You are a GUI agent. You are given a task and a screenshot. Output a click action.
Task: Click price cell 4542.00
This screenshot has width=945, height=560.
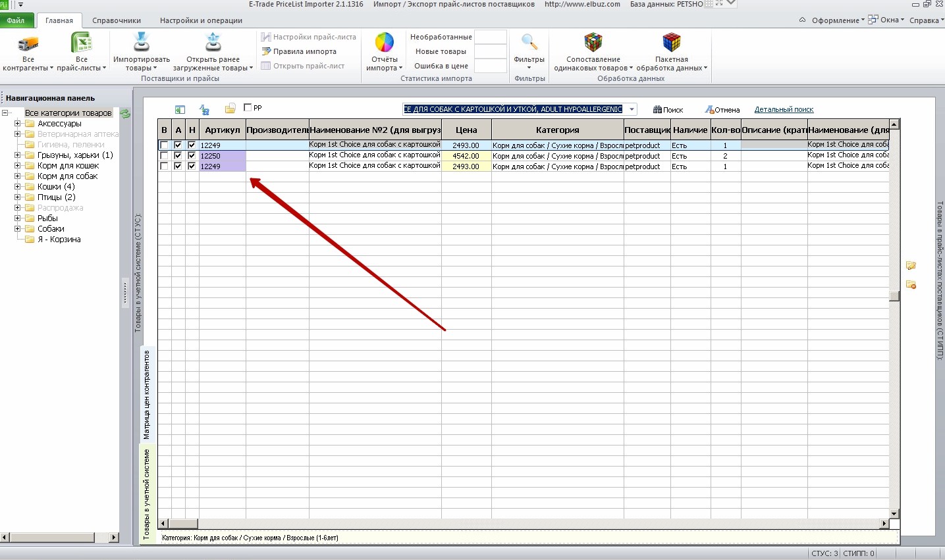point(466,156)
